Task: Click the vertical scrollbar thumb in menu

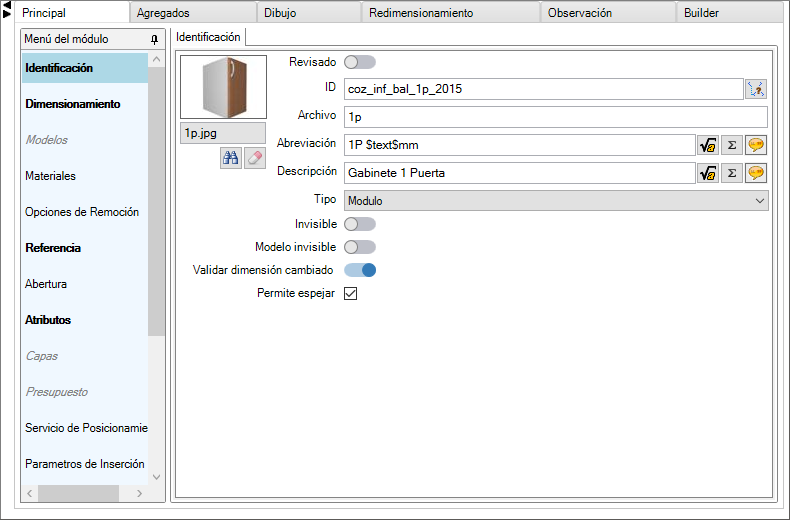Action: [x=156, y=202]
